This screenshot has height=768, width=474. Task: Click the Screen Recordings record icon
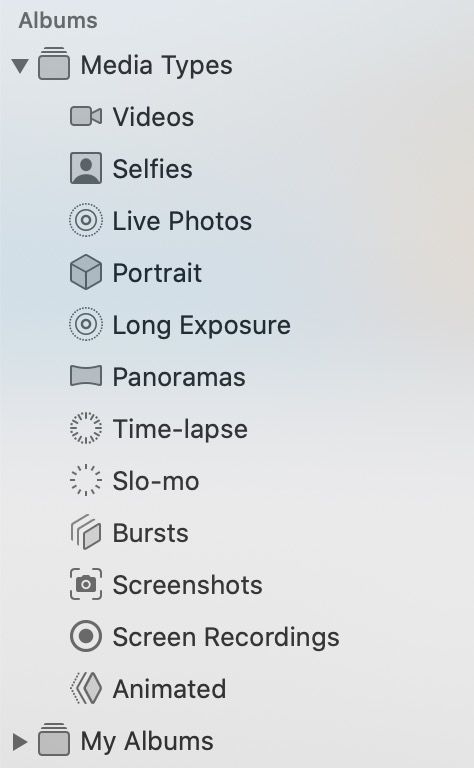(x=86, y=636)
